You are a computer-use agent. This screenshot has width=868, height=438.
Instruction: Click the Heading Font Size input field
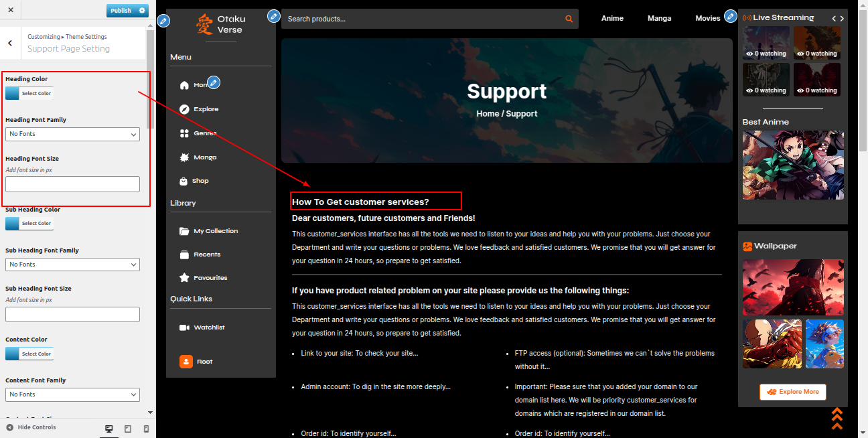(72, 184)
